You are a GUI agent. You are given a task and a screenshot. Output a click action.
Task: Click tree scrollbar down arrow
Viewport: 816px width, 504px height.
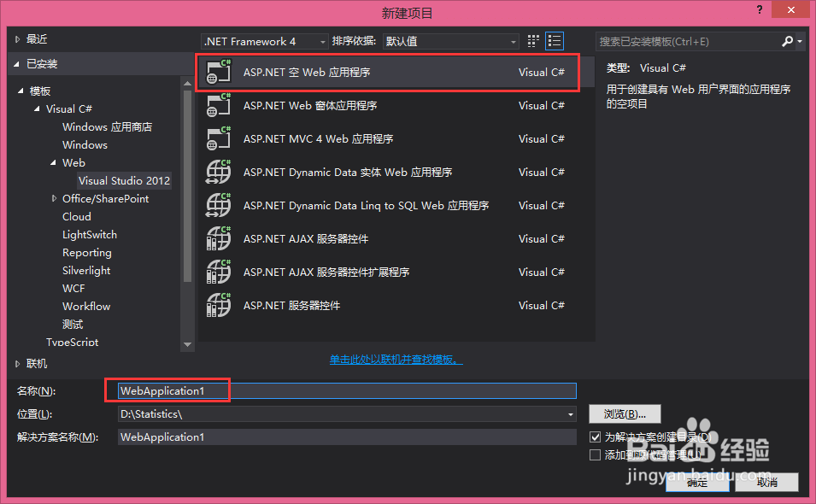pyautogui.click(x=188, y=344)
